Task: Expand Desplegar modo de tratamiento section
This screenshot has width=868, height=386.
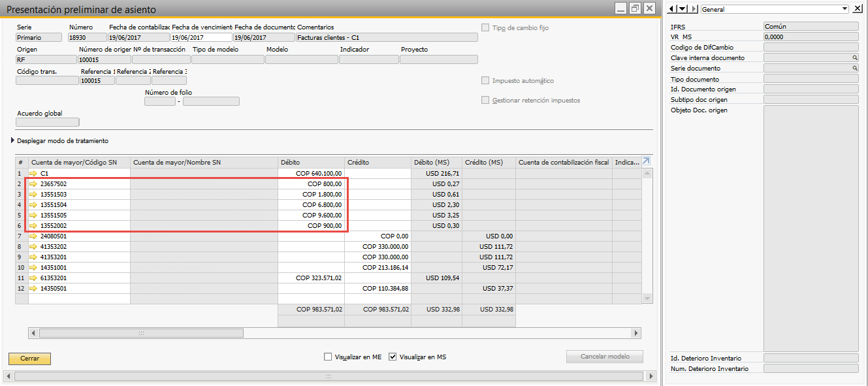Action: [x=12, y=141]
